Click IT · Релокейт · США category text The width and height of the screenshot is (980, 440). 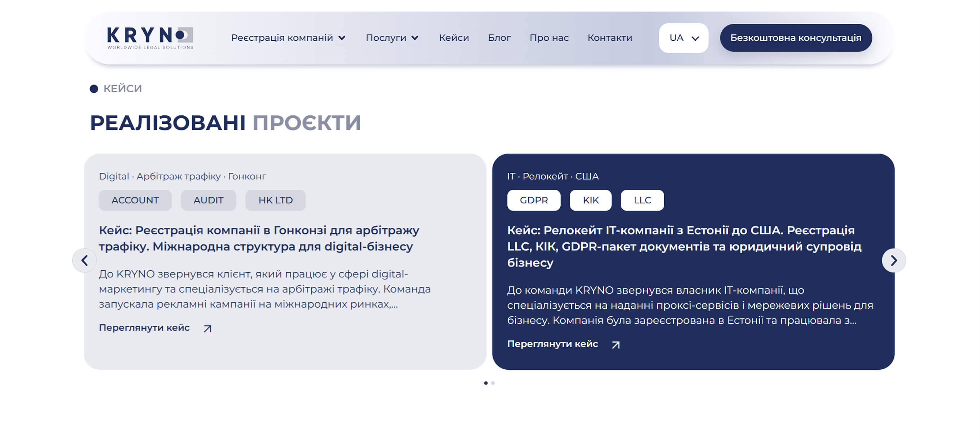coord(553,176)
